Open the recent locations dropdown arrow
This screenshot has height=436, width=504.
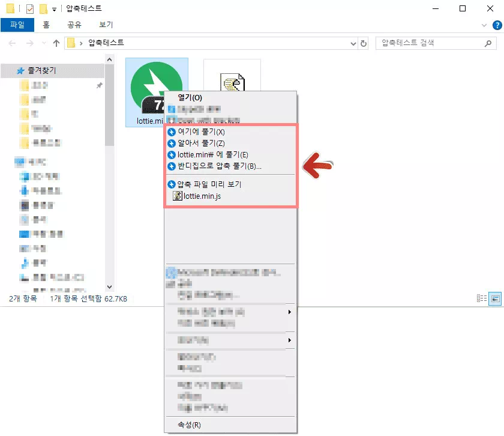tap(44, 43)
